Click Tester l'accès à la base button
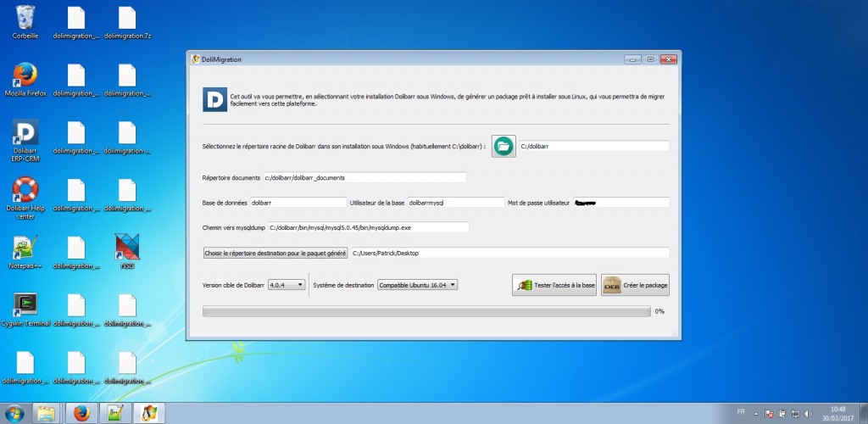The width and height of the screenshot is (868, 424). [x=554, y=286]
